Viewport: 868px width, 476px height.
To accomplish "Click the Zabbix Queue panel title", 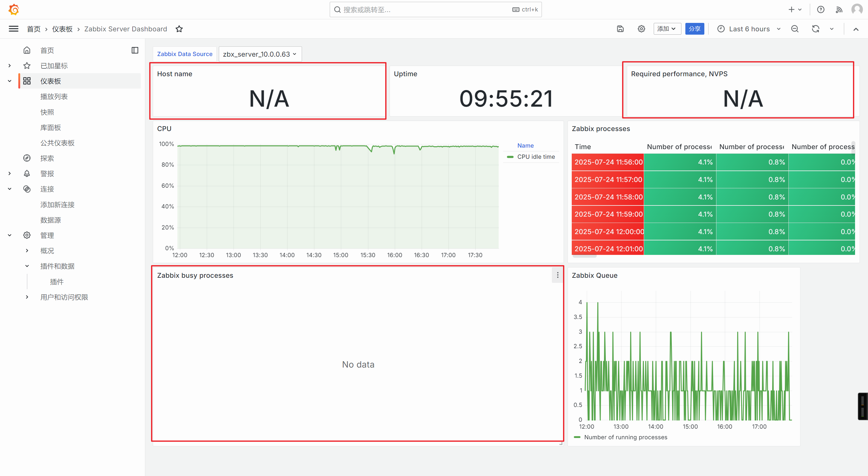I will 594,276.
